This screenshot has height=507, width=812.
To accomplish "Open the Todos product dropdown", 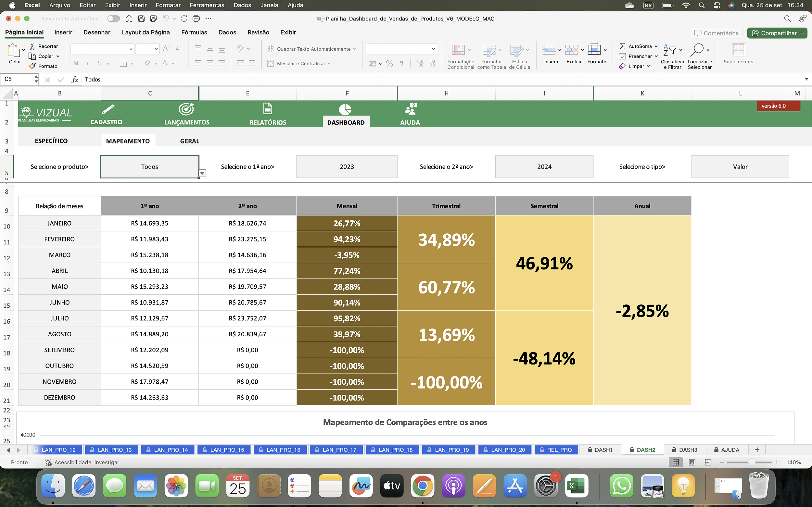I will click(x=203, y=173).
